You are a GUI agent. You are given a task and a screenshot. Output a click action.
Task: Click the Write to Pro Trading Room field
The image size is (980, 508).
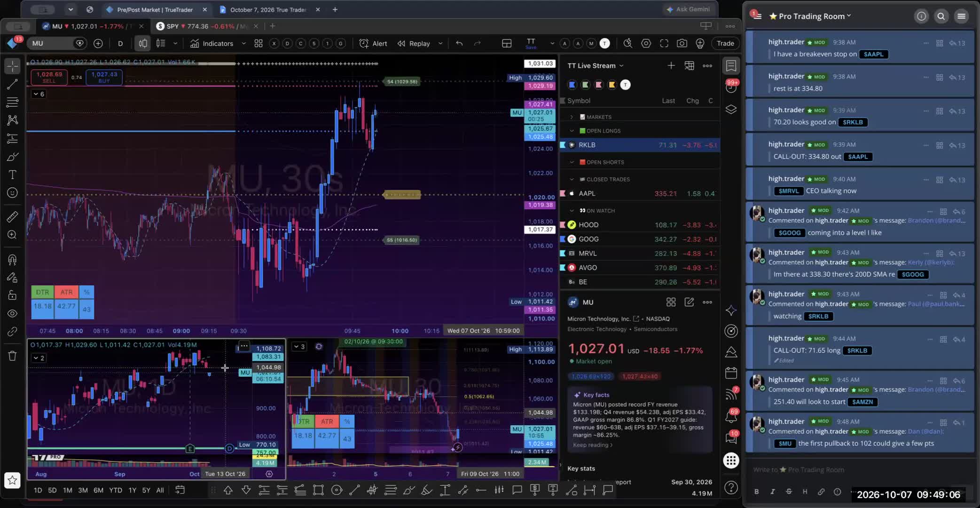point(859,469)
